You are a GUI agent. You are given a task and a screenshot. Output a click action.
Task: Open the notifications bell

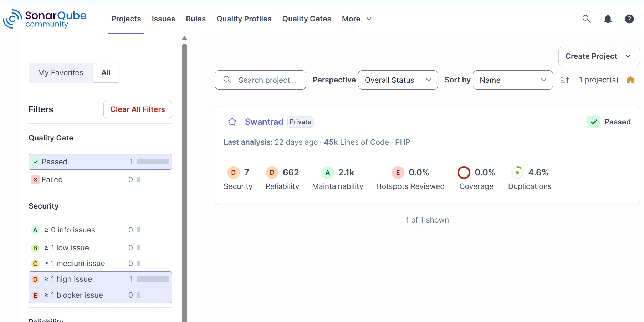[x=608, y=19]
